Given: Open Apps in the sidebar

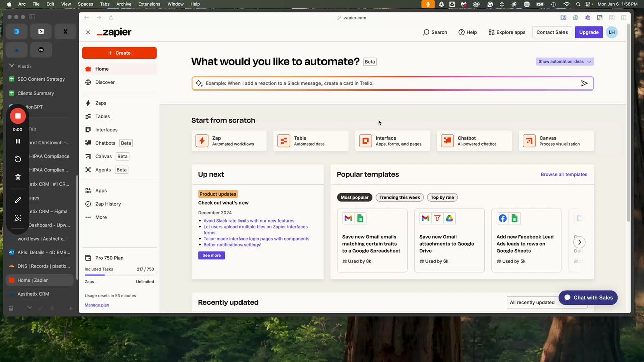Looking at the screenshot, I should [101, 191].
